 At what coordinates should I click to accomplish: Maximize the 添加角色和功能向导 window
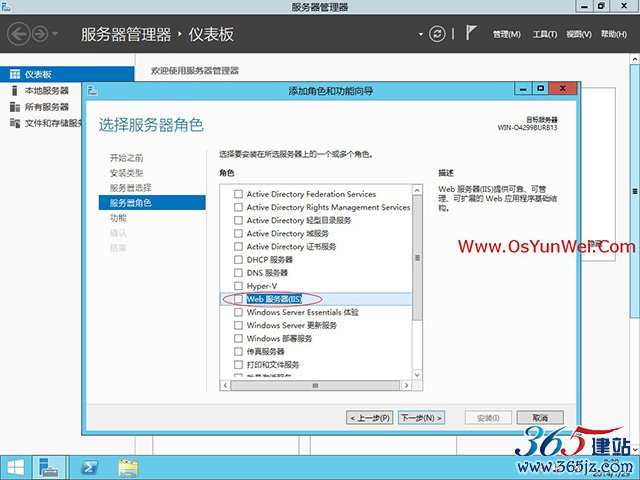pyautogui.click(x=540, y=89)
